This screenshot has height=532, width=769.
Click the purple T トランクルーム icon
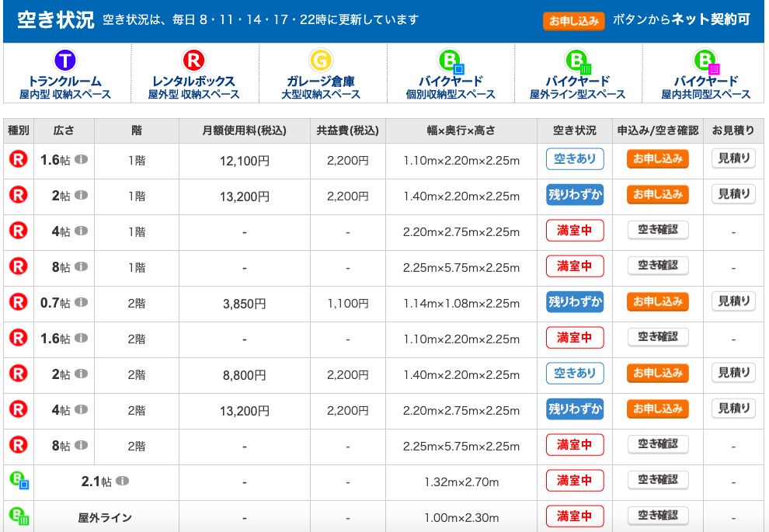point(65,60)
